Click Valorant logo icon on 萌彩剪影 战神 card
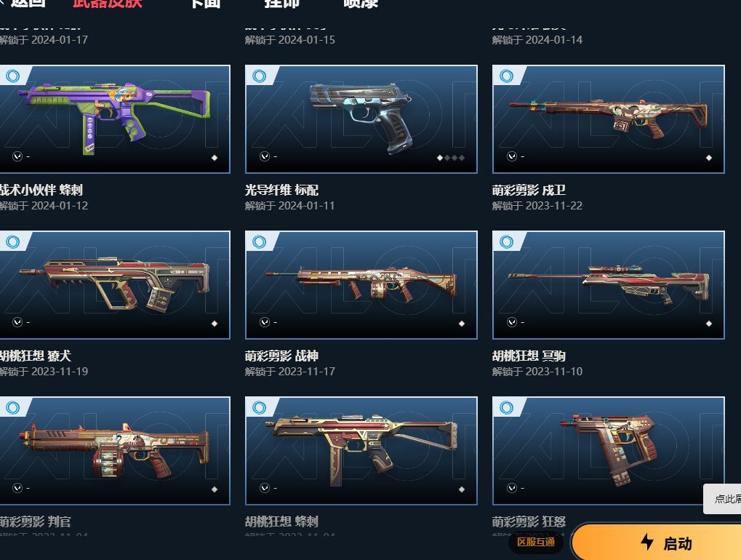 tap(265, 322)
